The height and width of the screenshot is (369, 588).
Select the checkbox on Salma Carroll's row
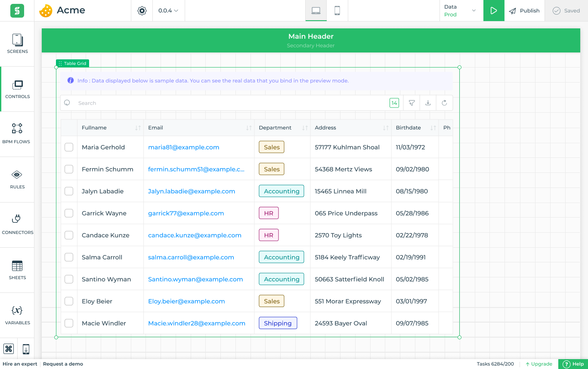tap(69, 257)
